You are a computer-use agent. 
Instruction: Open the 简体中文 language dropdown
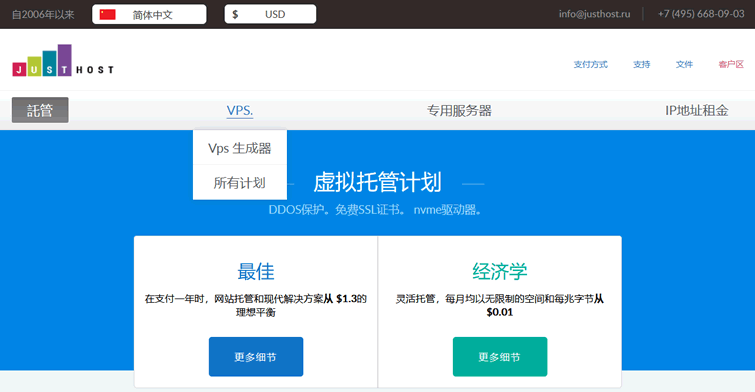[x=149, y=14]
